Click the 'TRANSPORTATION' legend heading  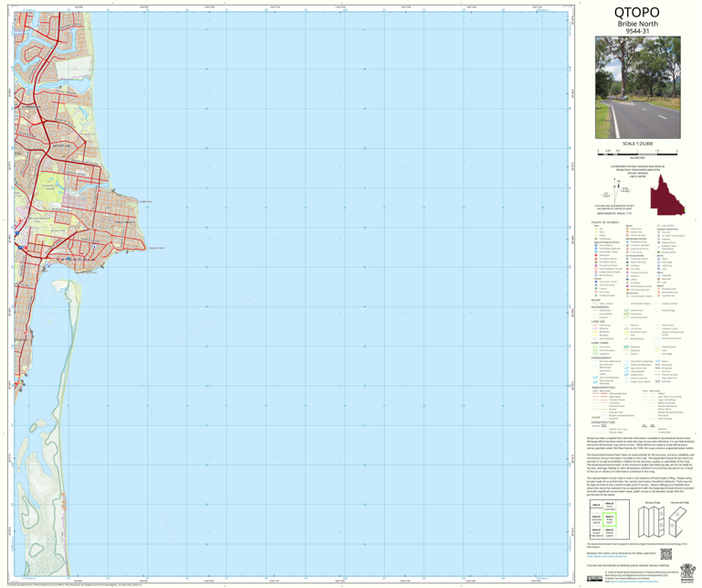(603, 388)
